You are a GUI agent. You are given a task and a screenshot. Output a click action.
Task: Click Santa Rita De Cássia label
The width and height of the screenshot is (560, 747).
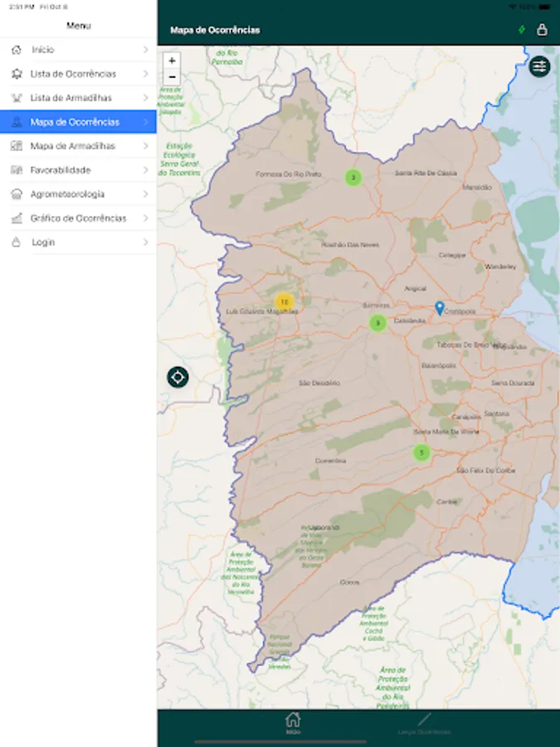(x=426, y=173)
